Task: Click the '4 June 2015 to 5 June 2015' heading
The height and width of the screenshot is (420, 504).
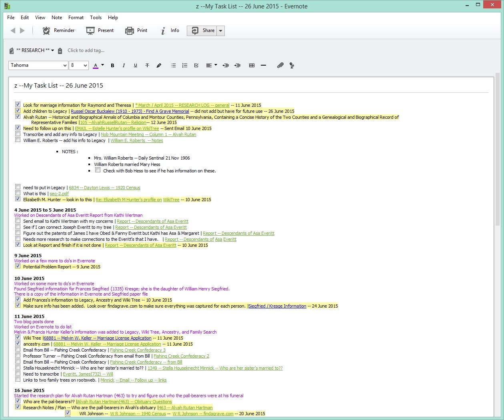Action: point(45,210)
